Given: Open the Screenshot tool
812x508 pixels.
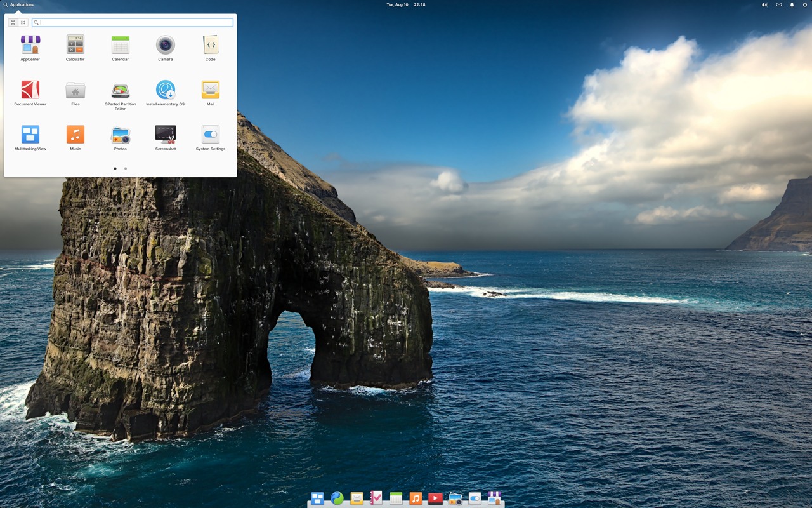Looking at the screenshot, I should coord(165,135).
